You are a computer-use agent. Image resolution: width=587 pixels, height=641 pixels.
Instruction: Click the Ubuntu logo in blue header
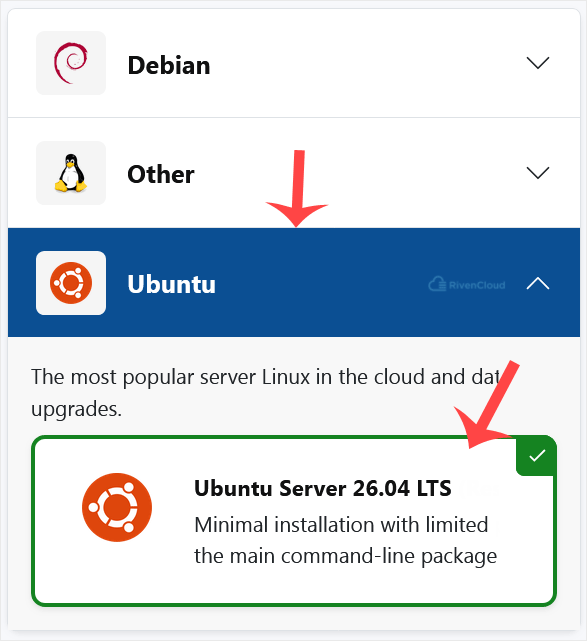71,283
